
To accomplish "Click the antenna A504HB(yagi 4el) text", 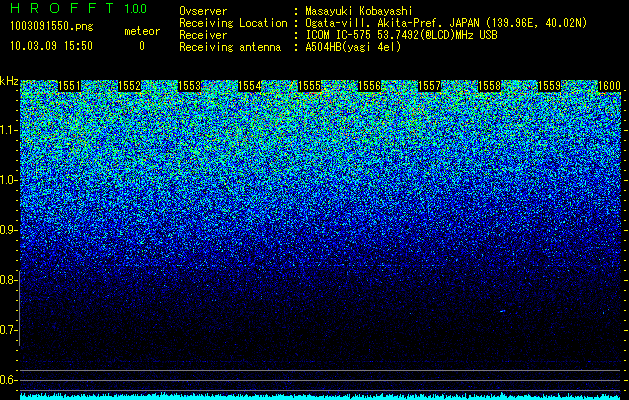I will (353, 47).
